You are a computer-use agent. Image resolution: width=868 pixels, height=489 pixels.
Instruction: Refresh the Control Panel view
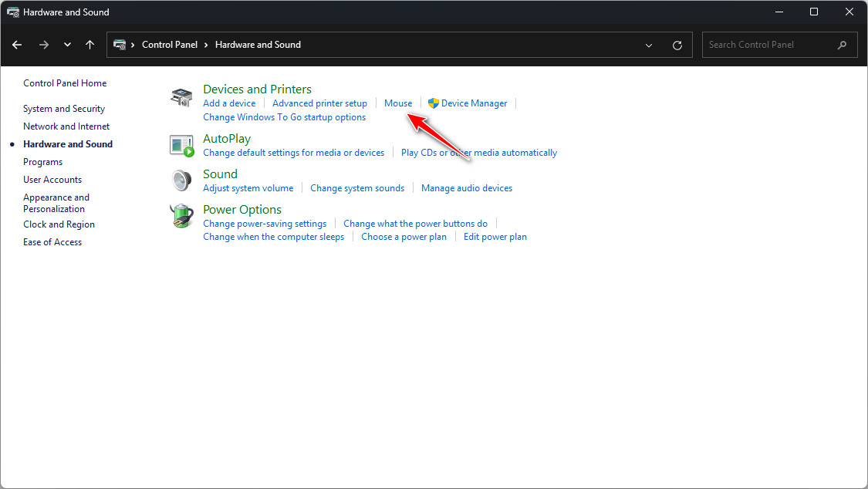(x=677, y=45)
